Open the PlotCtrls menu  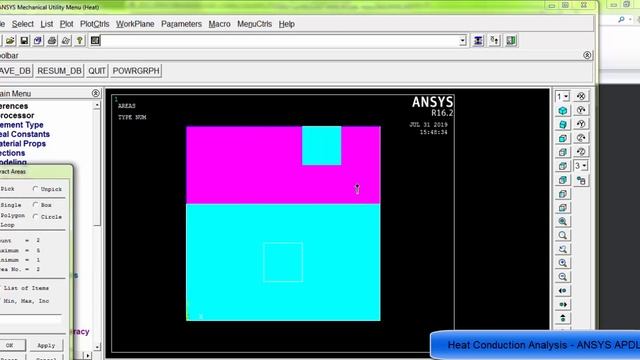click(x=95, y=24)
